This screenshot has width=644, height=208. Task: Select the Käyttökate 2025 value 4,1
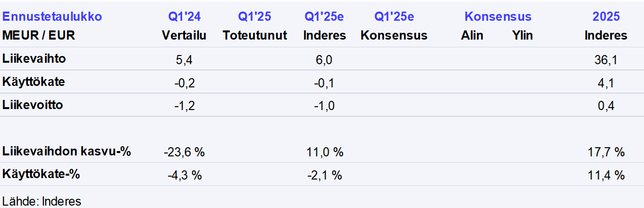pos(605,83)
